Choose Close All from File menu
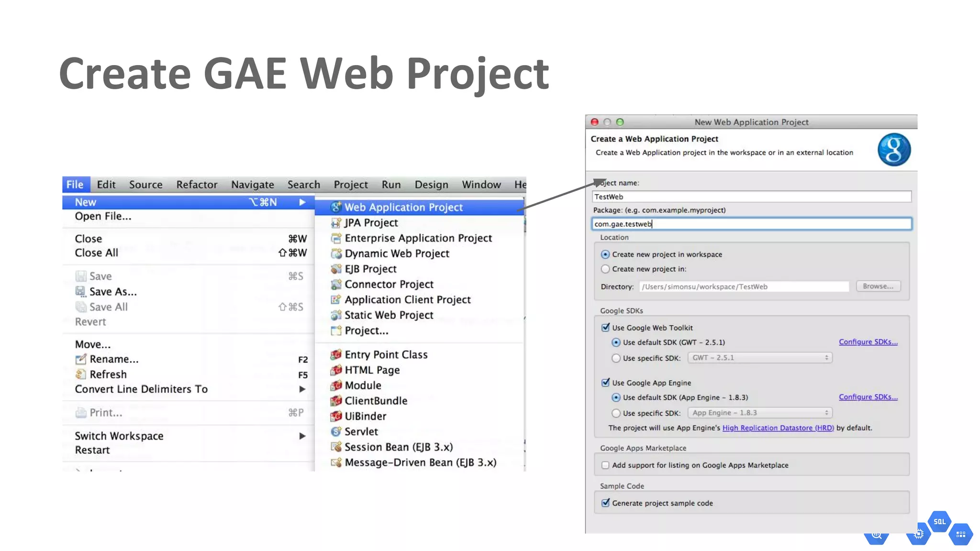 tap(96, 253)
